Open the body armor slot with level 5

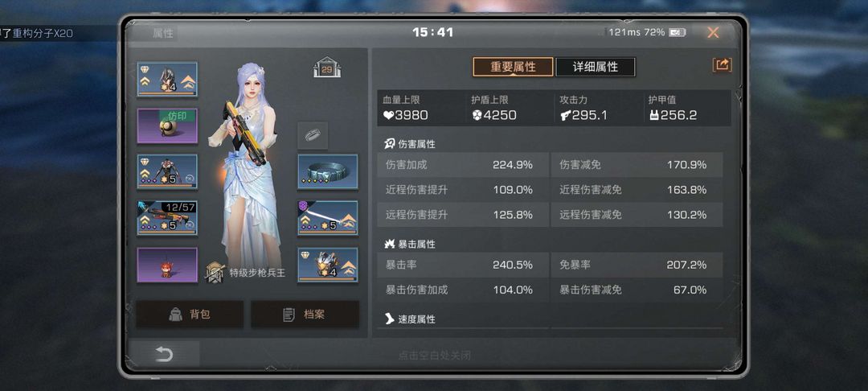(167, 171)
